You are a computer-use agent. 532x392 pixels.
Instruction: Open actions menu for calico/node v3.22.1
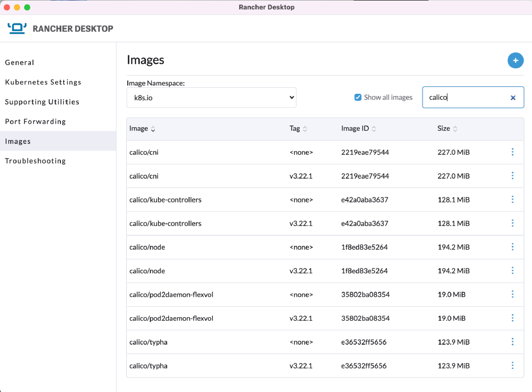[513, 271]
